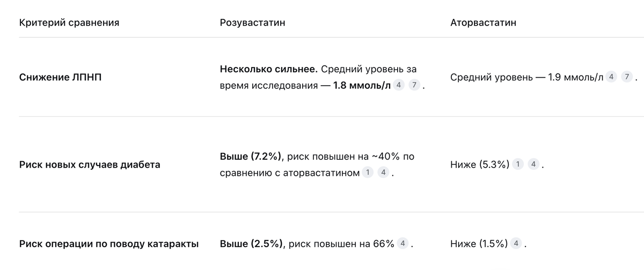Click the Аторвастатин column header
This screenshot has width=644, height=270.
pyautogui.click(x=483, y=23)
